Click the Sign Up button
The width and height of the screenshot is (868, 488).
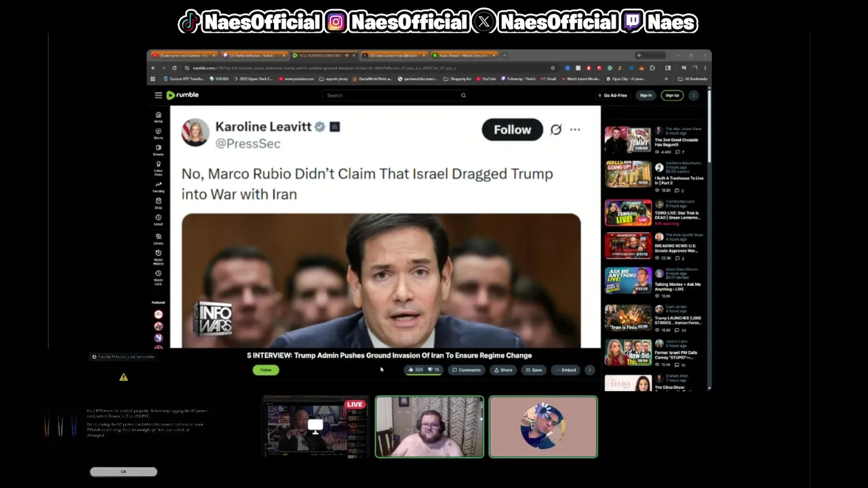[x=672, y=96]
